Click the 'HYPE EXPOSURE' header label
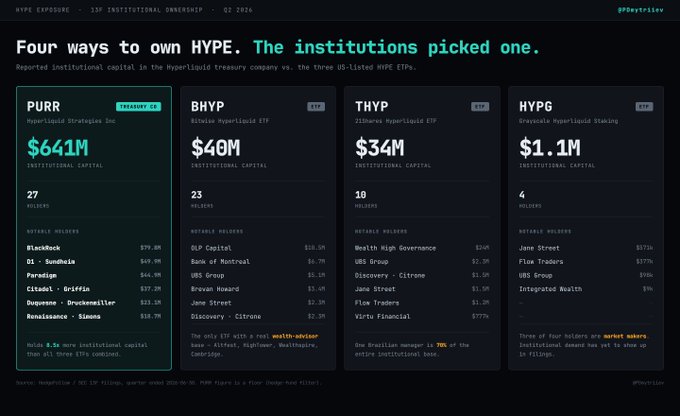Viewport: 680px width, 416px height. tap(43, 10)
